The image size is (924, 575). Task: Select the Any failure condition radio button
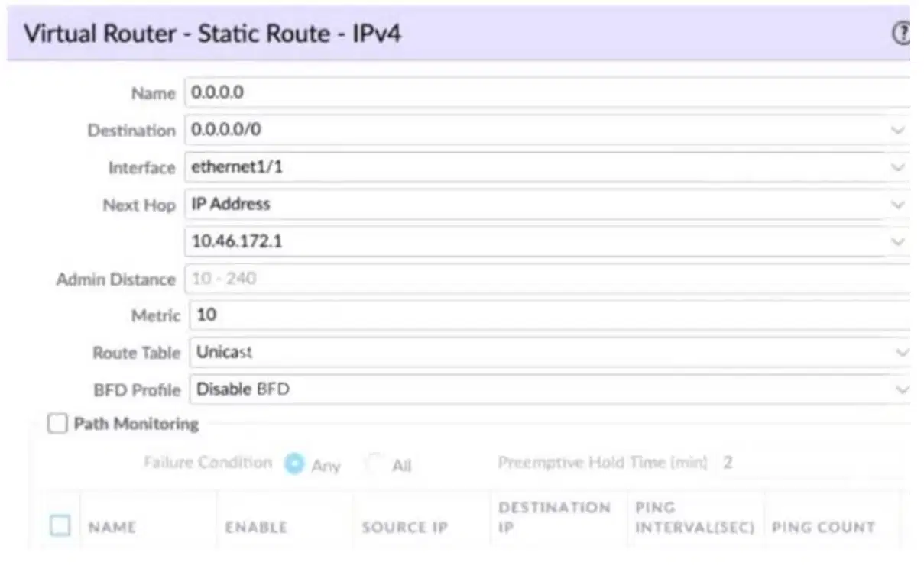[x=294, y=464]
